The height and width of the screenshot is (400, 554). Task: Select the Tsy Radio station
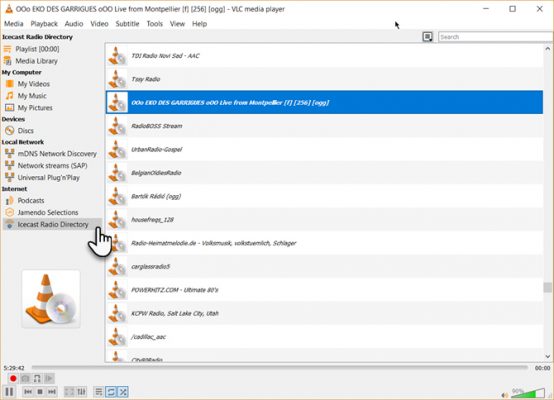click(x=324, y=79)
